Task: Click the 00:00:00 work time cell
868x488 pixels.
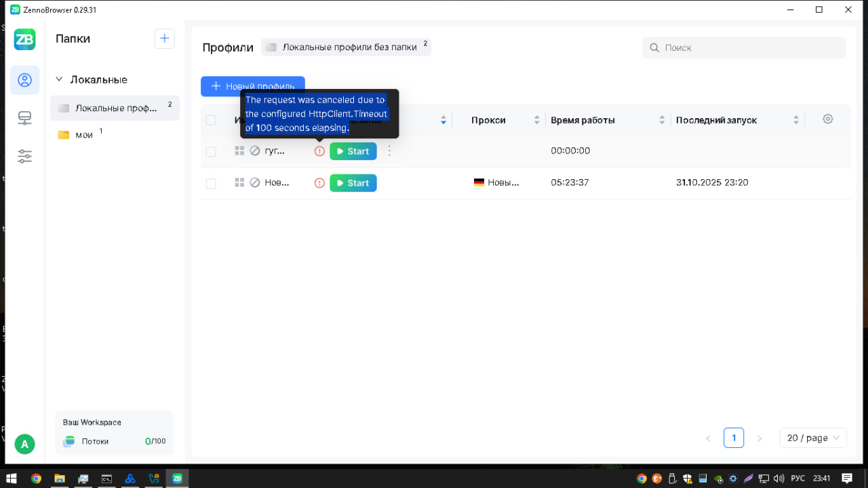Action: 570,151
